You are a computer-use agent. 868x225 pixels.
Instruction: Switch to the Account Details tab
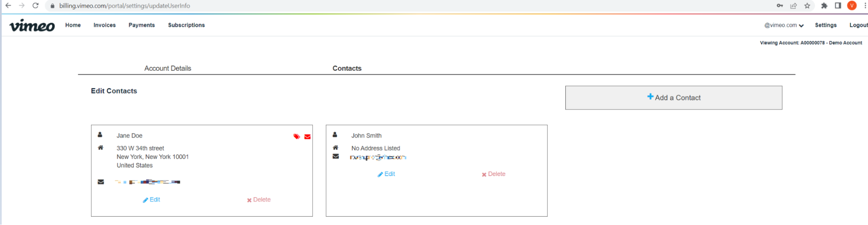pyautogui.click(x=168, y=68)
